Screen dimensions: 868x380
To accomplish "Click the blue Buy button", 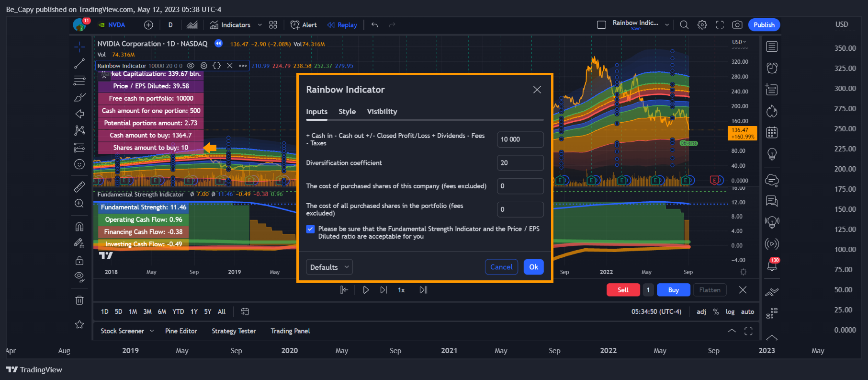I will click(673, 290).
